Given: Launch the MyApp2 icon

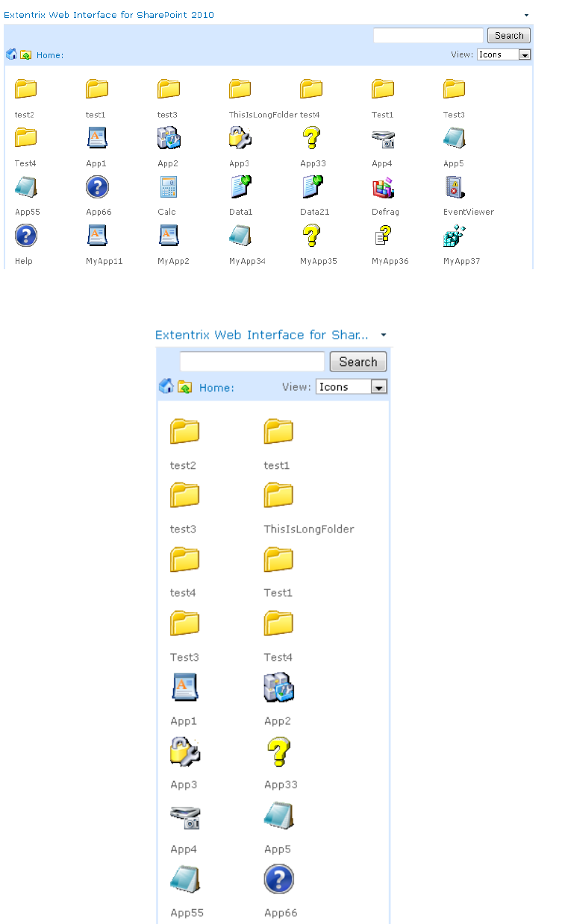Looking at the screenshot, I should (169, 236).
